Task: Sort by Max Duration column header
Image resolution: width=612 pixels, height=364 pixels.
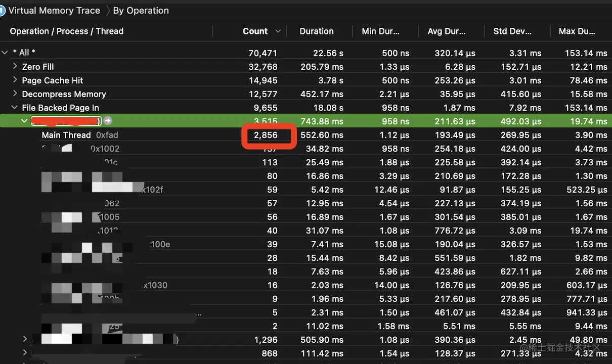Action: 577,31
